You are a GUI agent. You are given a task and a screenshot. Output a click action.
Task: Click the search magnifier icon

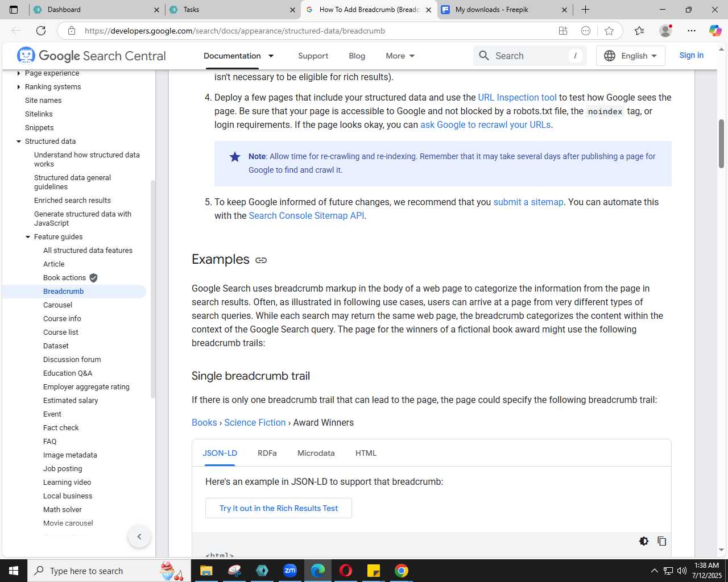[484, 56]
